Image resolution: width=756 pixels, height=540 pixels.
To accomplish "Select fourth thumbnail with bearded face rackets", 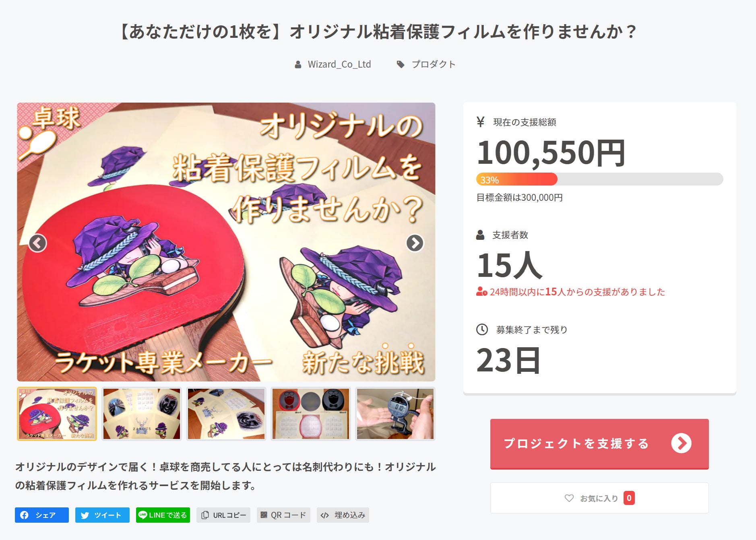I will click(x=311, y=414).
